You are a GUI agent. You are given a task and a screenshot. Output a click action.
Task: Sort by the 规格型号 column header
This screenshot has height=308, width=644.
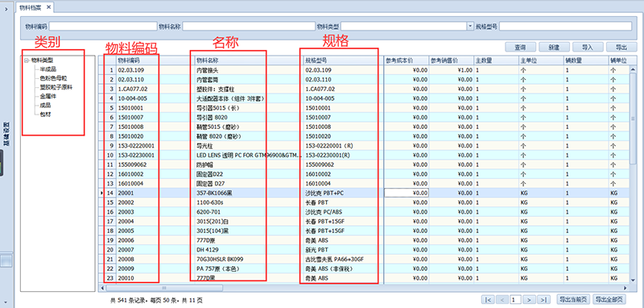(343, 60)
